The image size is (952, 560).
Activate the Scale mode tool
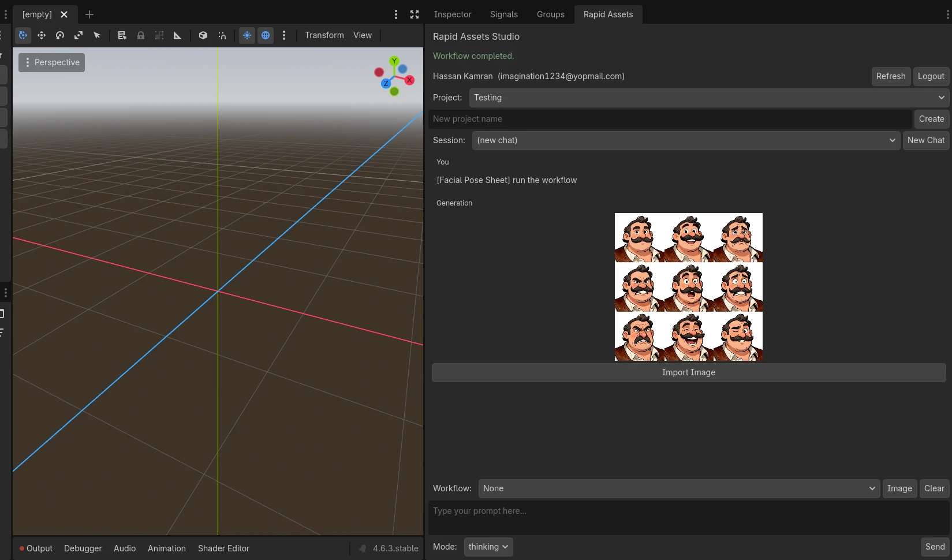pos(79,35)
